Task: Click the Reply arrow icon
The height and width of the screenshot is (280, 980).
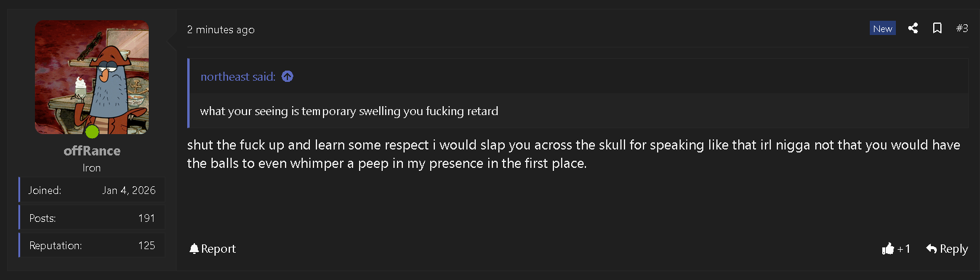Action: point(931,249)
